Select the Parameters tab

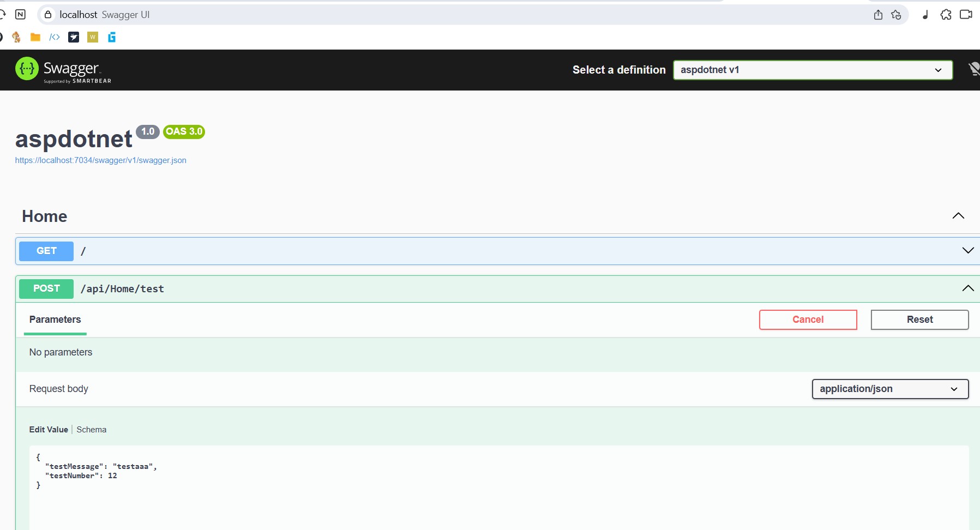[x=55, y=320]
